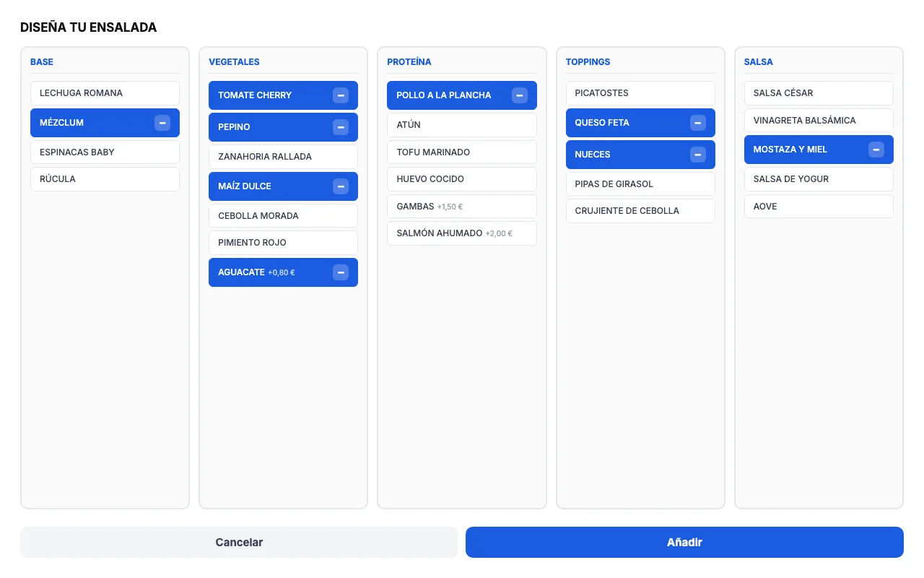Click the Mostaza y Miel label text
The width and height of the screenshot is (924, 578).
click(790, 150)
